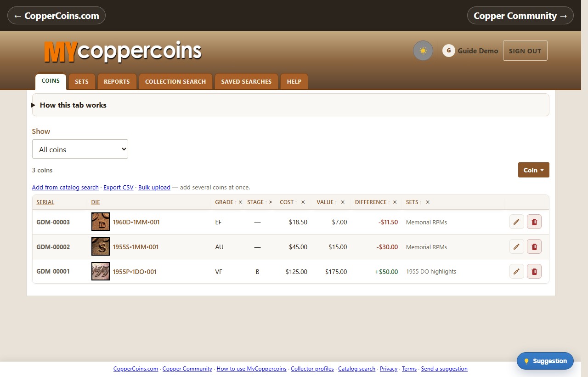This screenshot has height=377, width=588.
Task: Click serial GDM-00003
Action: point(53,222)
